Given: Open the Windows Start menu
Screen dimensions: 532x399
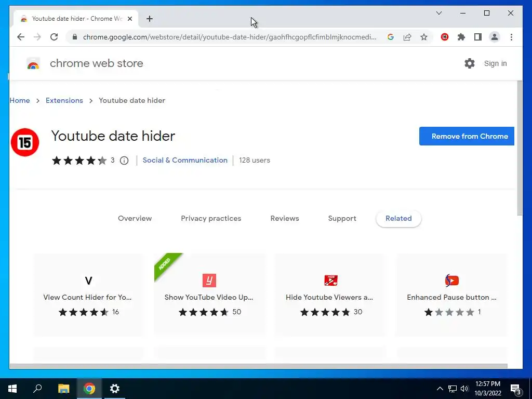Looking at the screenshot, I should (x=12, y=389).
